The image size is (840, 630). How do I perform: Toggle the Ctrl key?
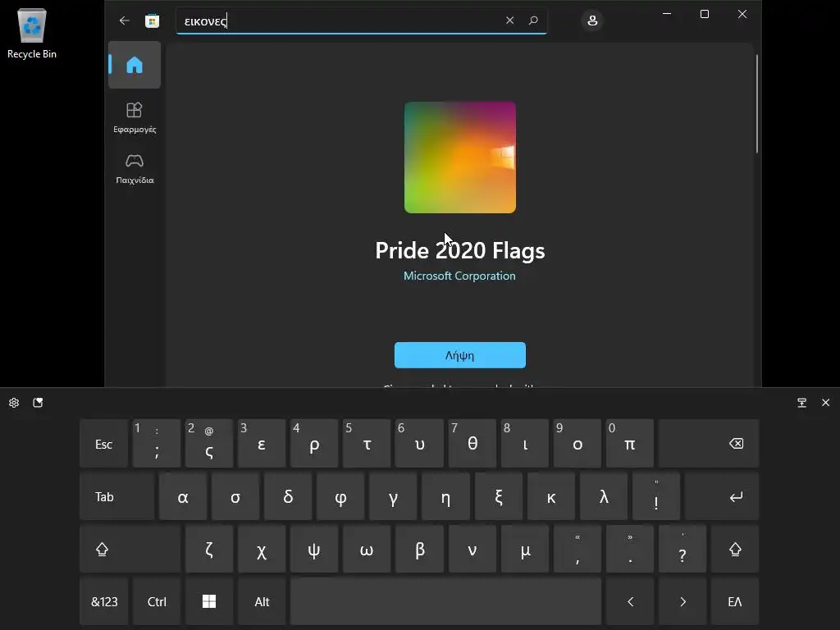point(157,601)
